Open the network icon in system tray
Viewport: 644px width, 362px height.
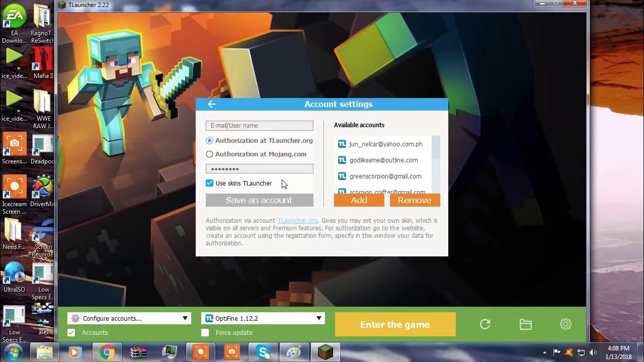[581, 352]
